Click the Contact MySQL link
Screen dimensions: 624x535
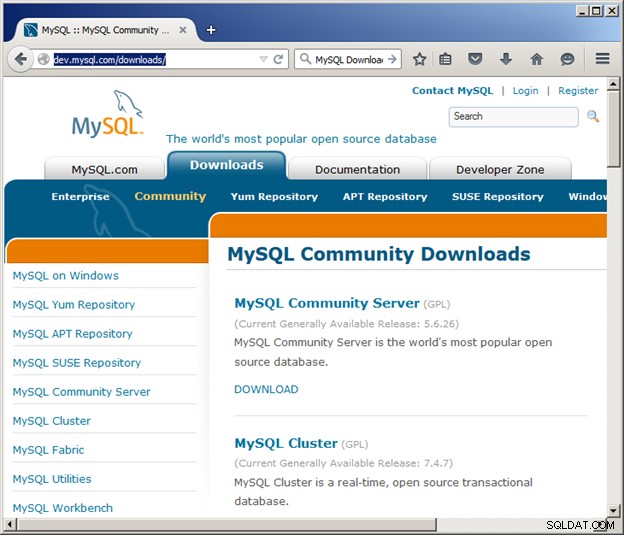[x=452, y=91]
